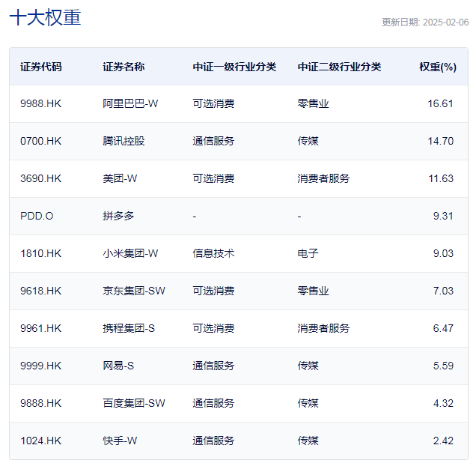Viewport: 476px width, 469px height.
Task: Select the security code 1024.HK
Action: pyautogui.click(x=40, y=441)
